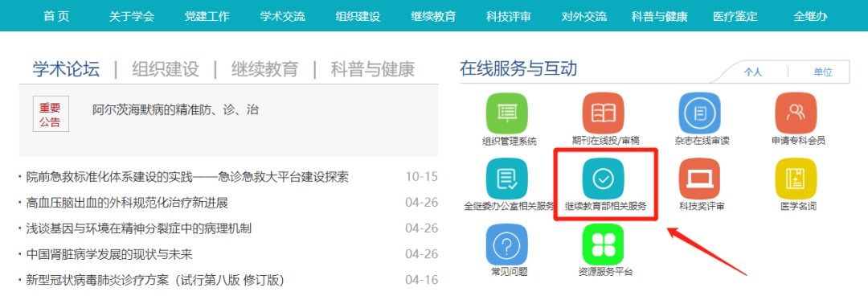Open 对外交流 navigation item

tap(583, 16)
